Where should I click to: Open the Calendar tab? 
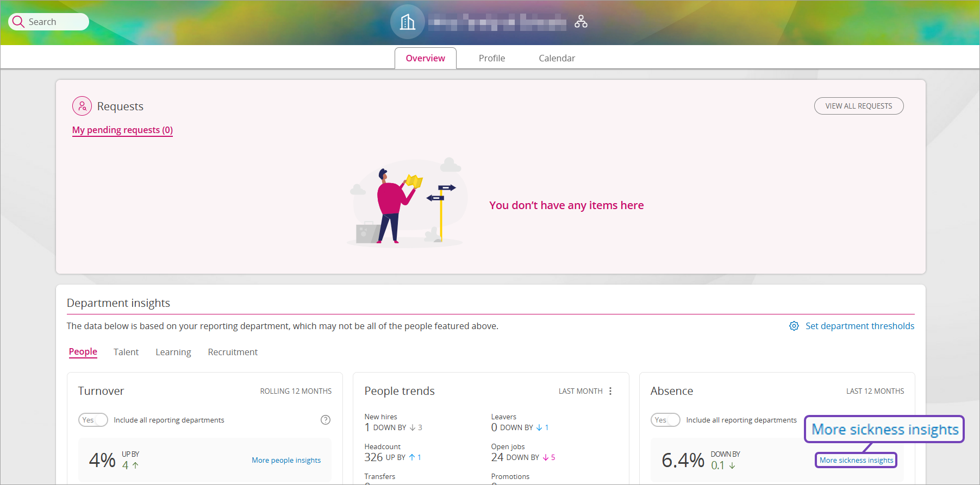557,58
